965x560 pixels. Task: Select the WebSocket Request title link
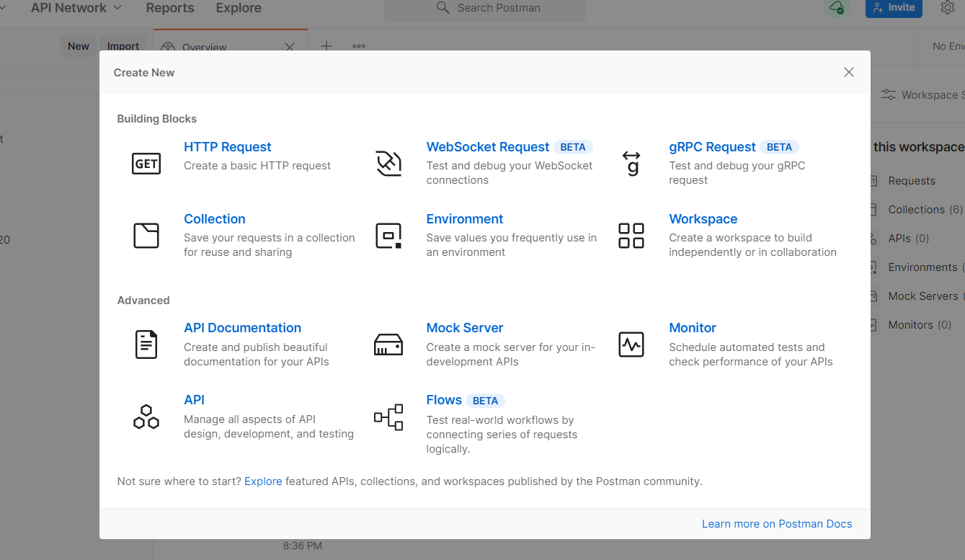[488, 147]
